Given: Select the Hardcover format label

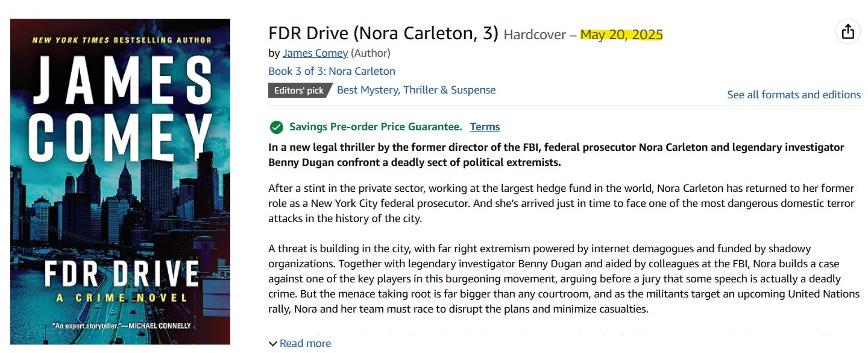Looking at the screenshot, I should coord(534,34).
